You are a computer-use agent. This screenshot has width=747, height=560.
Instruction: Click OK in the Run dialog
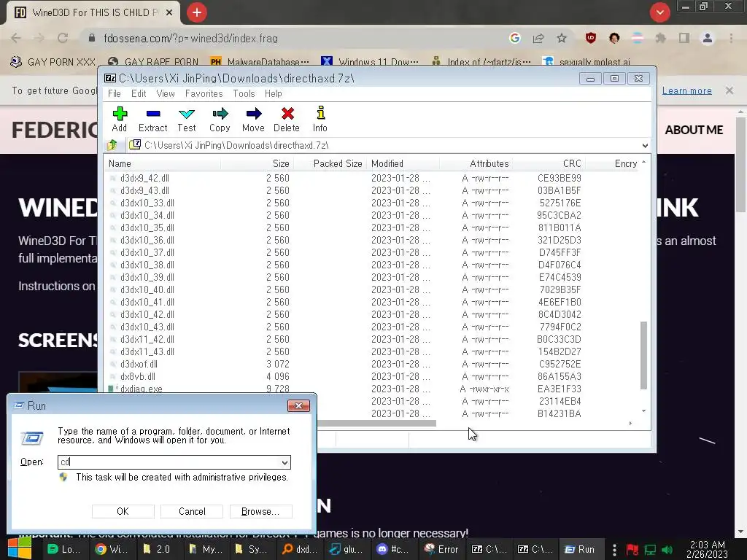(123, 511)
